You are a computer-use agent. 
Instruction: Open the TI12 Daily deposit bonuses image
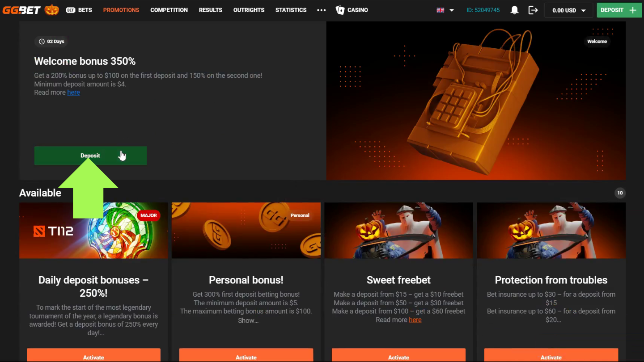93,231
